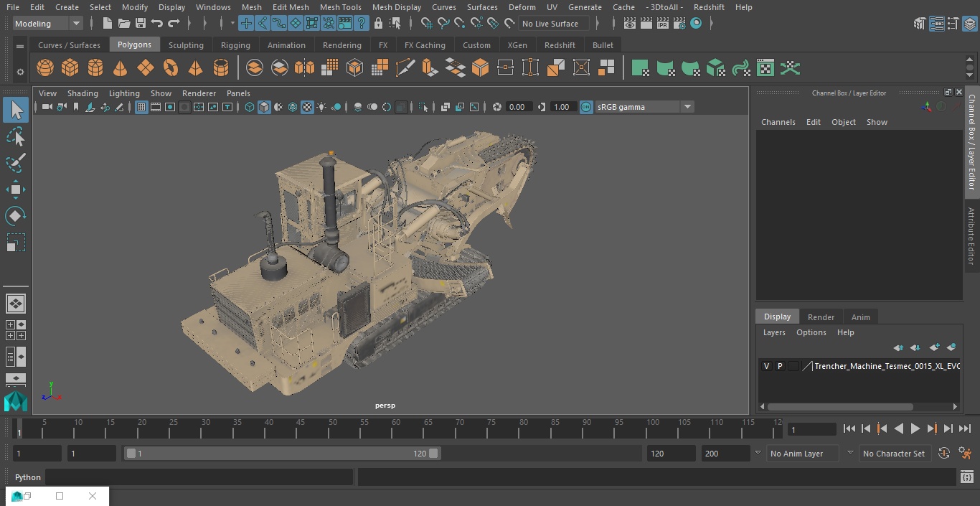Click the Extrude shelf icon
This screenshot has height=506, width=980.
(430, 68)
